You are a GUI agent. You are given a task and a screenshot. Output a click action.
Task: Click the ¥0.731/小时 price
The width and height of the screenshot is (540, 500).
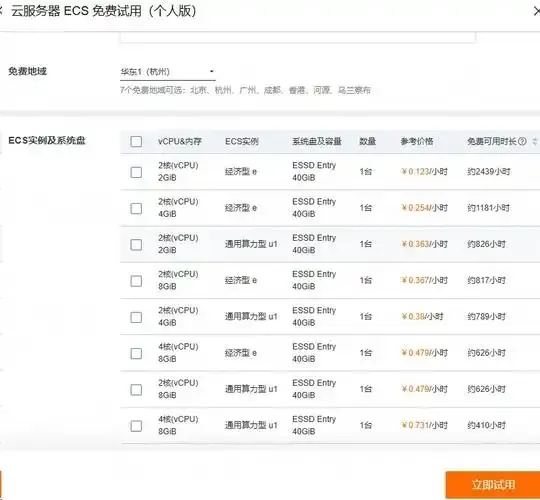click(x=424, y=425)
